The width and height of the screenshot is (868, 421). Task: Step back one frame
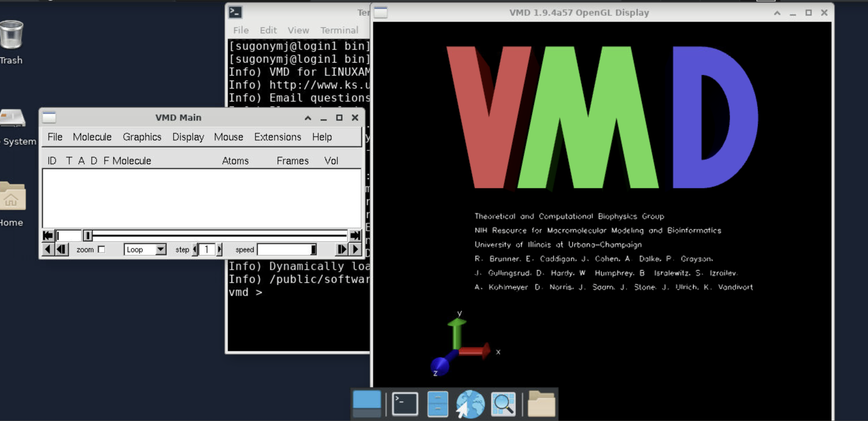pyautogui.click(x=62, y=250)
